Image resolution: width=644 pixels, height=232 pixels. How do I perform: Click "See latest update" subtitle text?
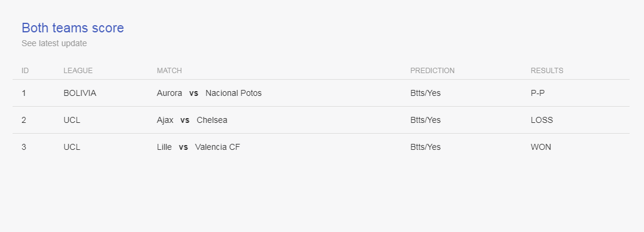(54, 43)
